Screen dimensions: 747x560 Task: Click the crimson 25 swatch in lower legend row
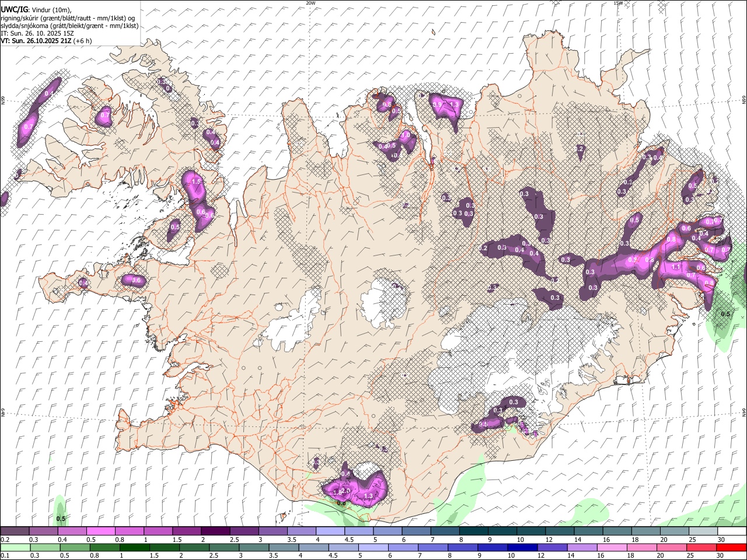point(701,547)
